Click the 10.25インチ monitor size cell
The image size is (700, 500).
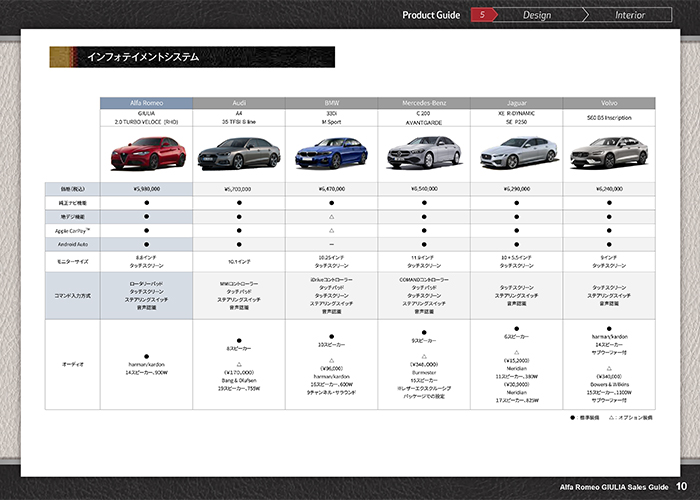coord(331,262)
